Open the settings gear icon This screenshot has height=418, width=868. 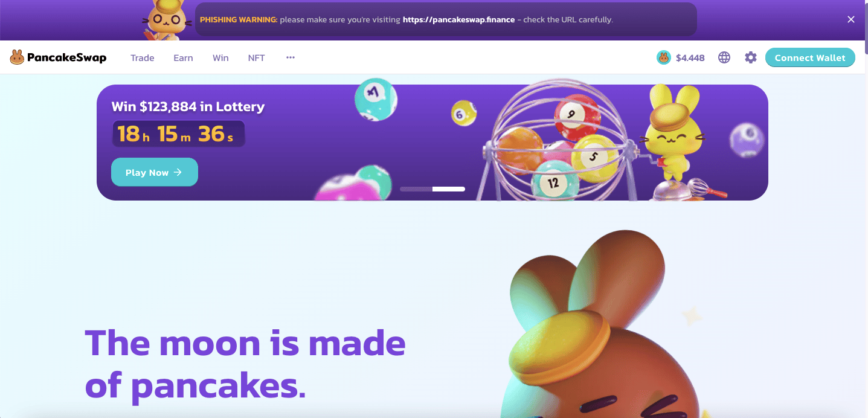(x=750, y=57)
